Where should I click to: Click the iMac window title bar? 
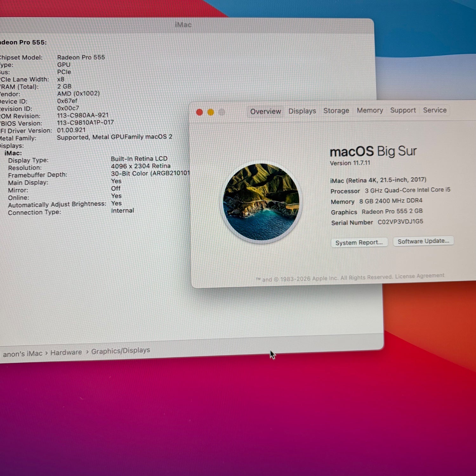(x=183, y=25)
